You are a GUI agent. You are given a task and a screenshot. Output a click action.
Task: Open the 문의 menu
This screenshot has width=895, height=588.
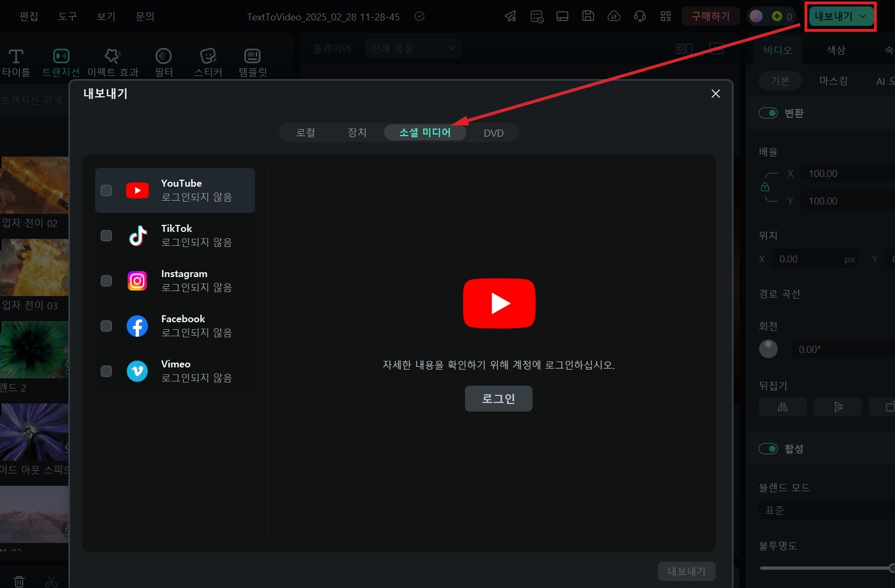[145, 16]
